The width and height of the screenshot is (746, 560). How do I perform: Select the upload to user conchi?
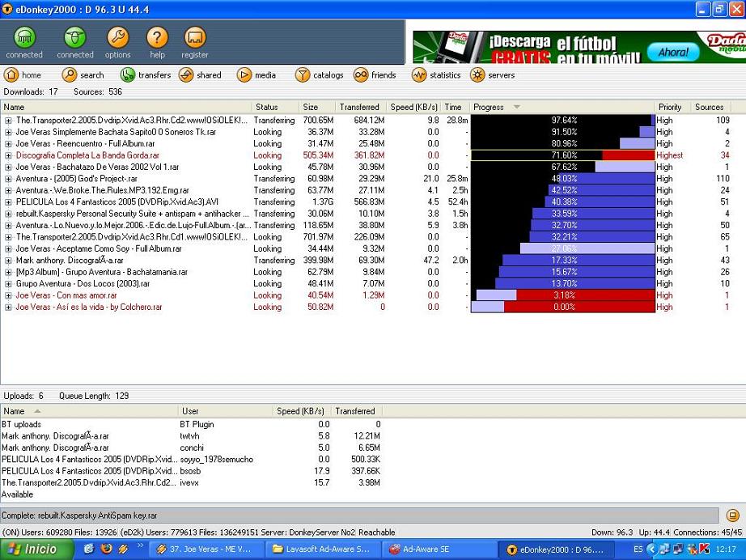click(x=191, y=448)
